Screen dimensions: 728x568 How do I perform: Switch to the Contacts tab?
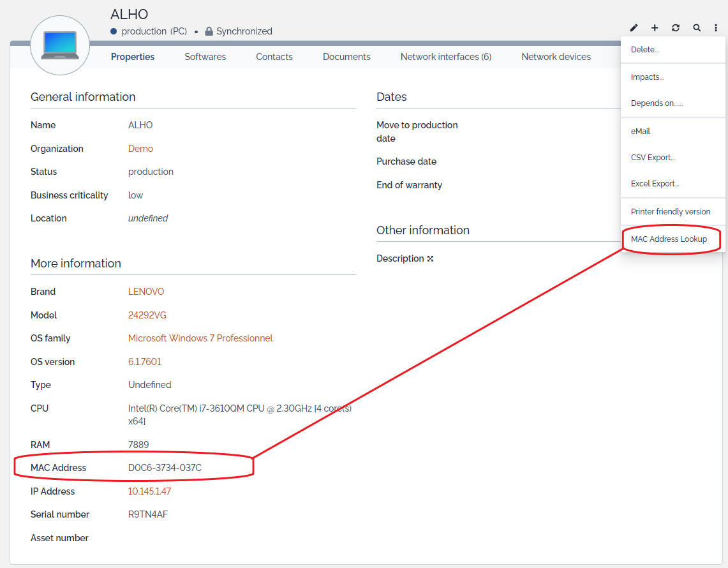274,57
